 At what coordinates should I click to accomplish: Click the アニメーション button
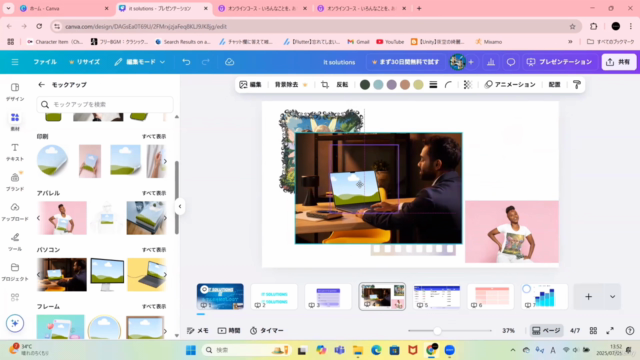[x=510, y=84]
